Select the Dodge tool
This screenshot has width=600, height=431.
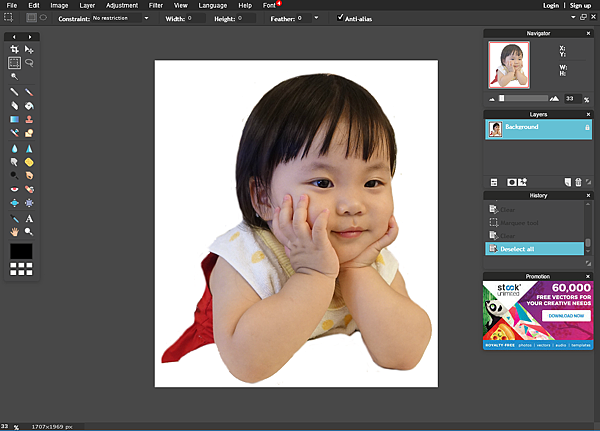tap(14, 175)
